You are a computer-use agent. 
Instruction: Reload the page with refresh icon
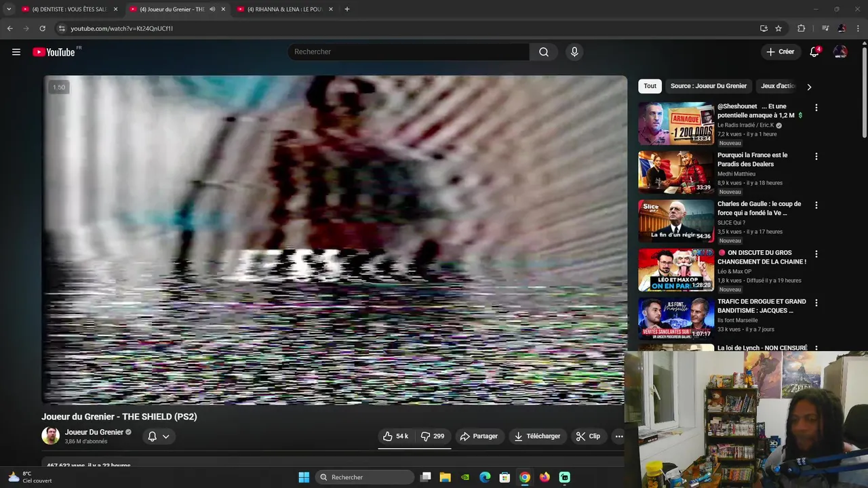(42, 28)
